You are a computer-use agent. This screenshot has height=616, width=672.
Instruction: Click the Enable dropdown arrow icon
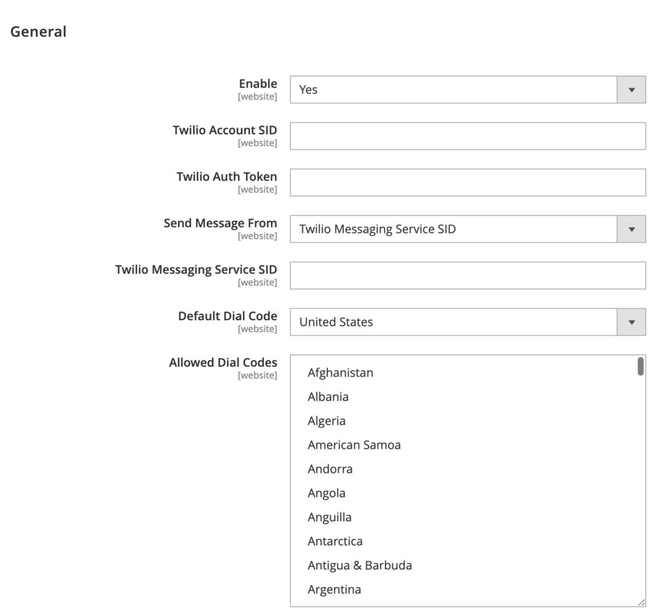[631, 90]
